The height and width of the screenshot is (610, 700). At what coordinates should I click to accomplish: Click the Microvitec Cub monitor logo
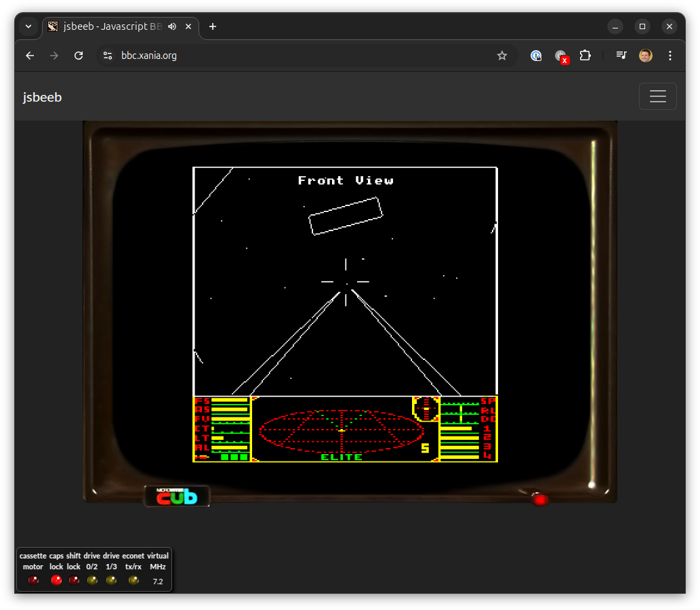(x=177, y=496)
